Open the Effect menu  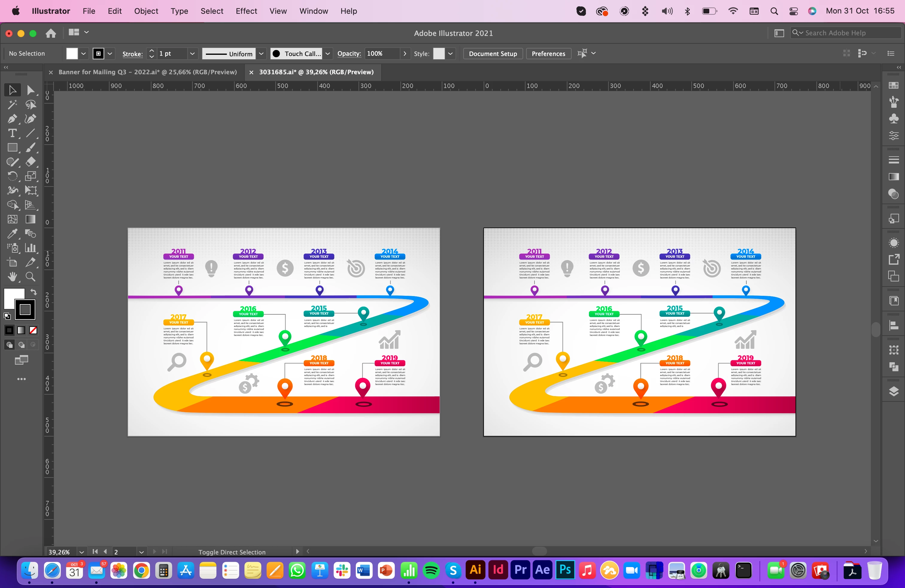tap(246, 11)
